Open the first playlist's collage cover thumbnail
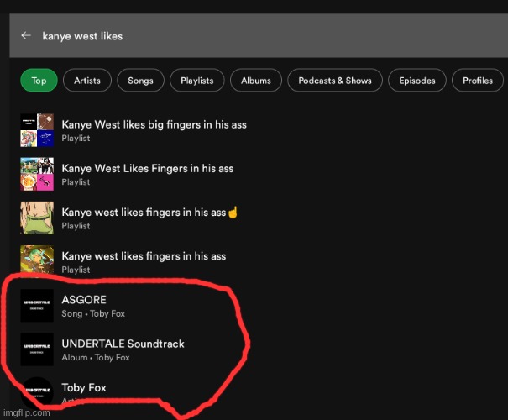 click(x=37, y=130)
